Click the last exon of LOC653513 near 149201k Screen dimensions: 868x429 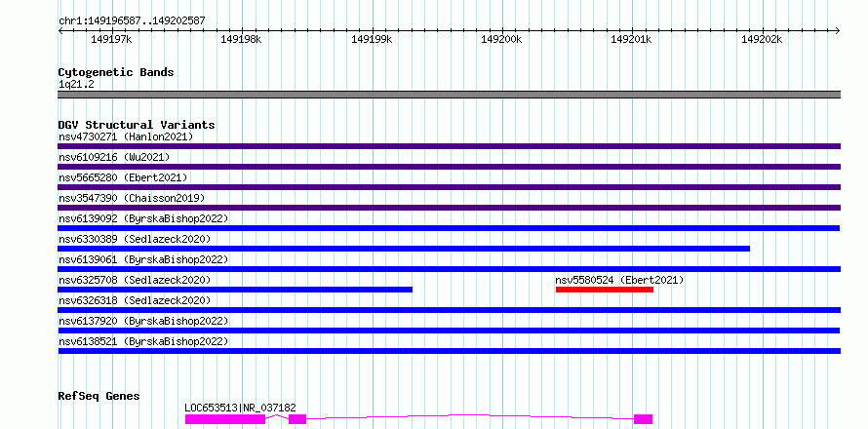pyautogui.click(x=644, y=419)
